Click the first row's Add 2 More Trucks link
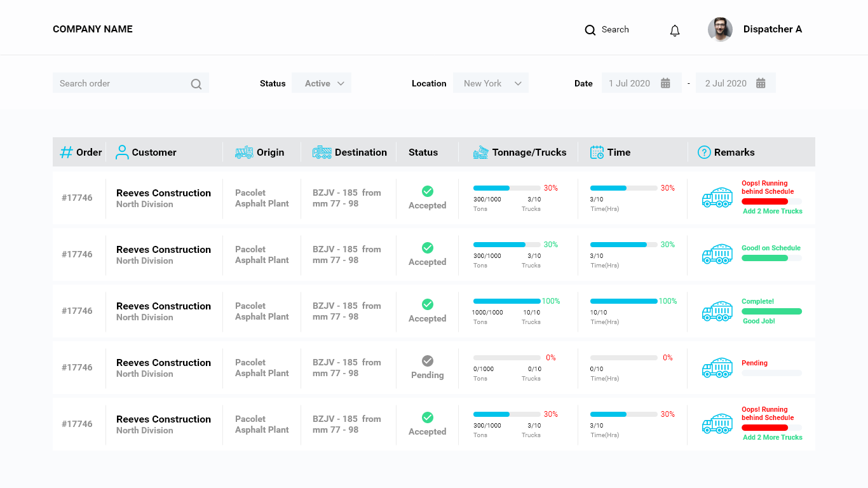The image size is (868, 488). pyautogui.click(x=772, y=211)
